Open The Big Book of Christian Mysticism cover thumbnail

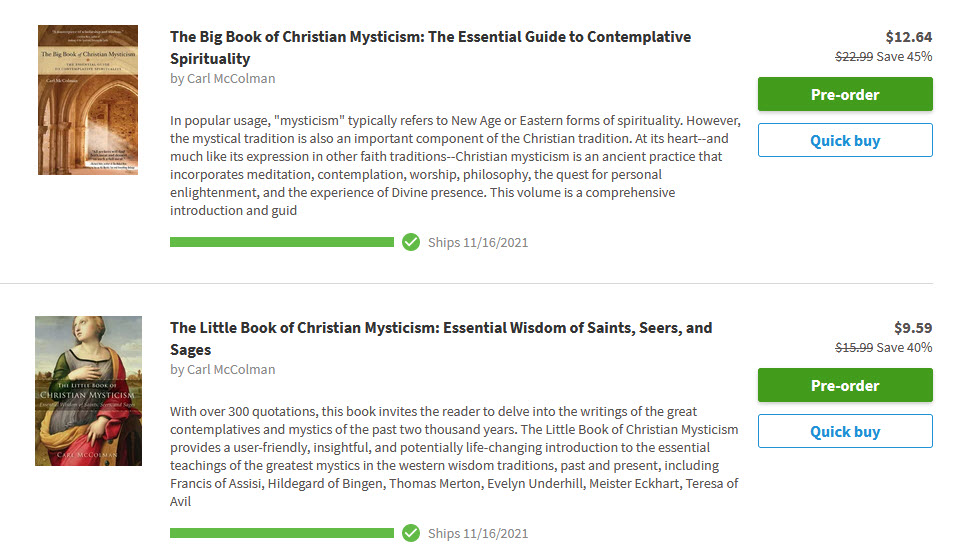point(88,100)
